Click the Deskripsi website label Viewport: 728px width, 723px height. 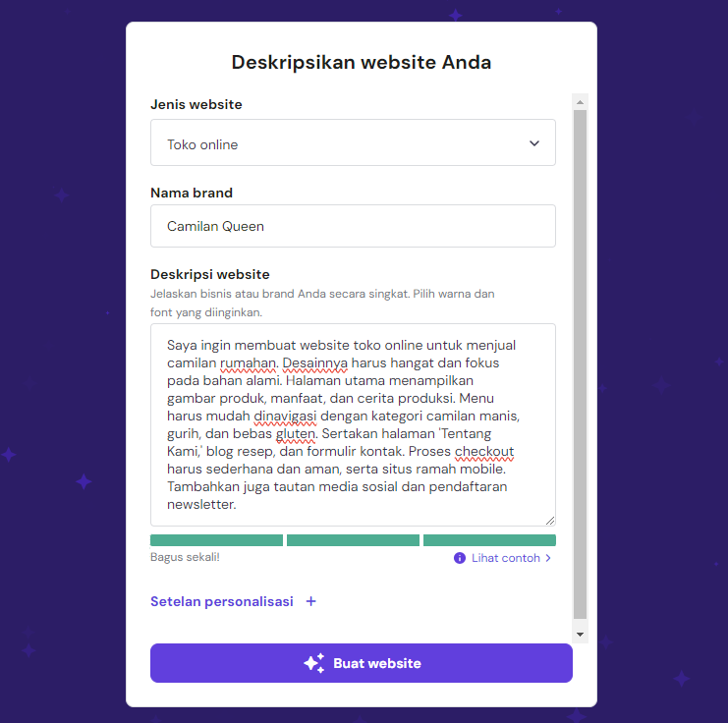tap(209, 274)
